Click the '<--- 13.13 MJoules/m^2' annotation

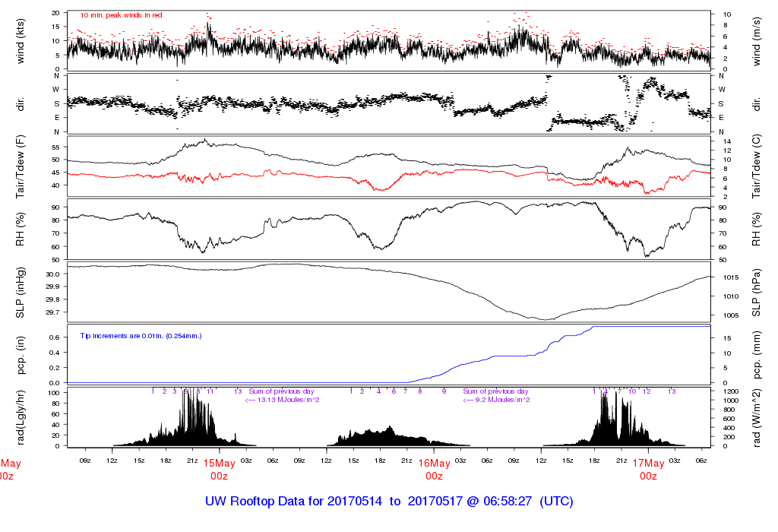pos(282,400)
